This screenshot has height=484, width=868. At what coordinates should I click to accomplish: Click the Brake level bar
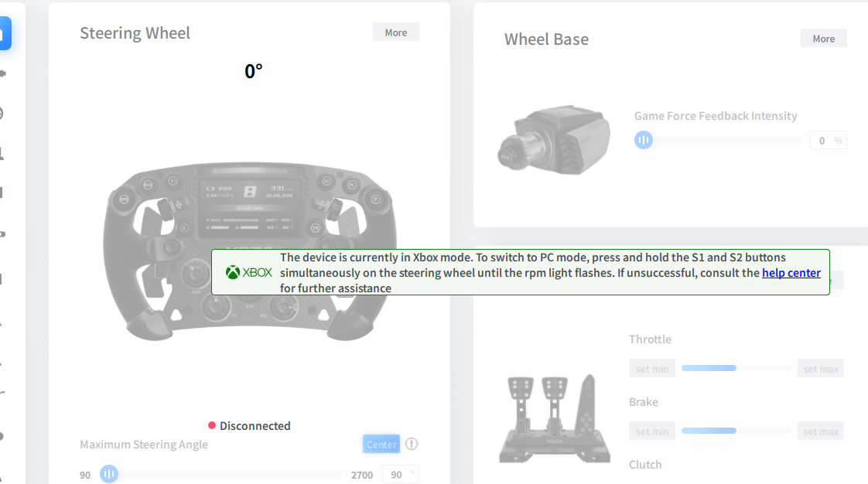736,431
